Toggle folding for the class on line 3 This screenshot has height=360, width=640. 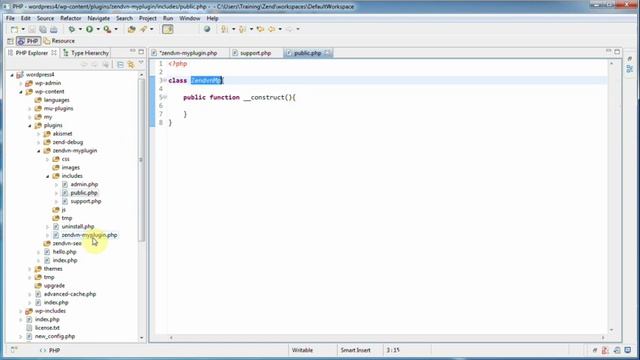coord(164,80)
